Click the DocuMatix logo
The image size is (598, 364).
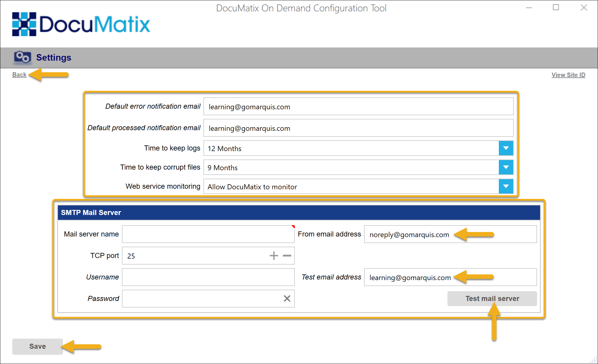81,24
